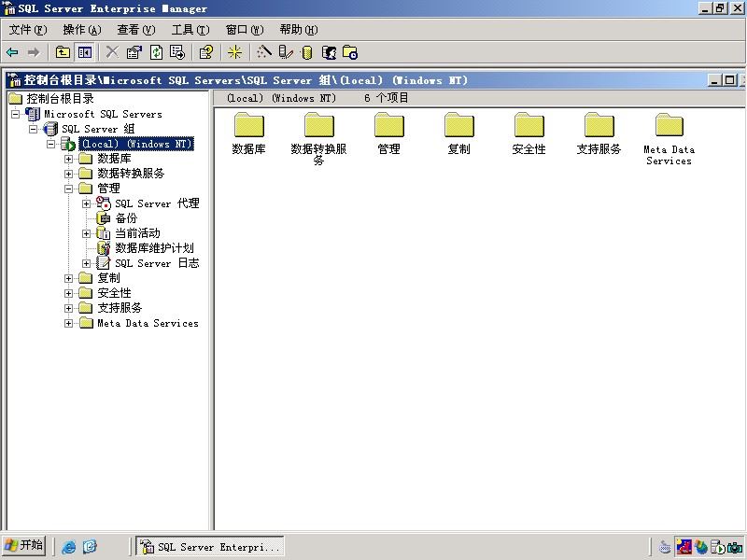Image resolution: width=747 pixels, height=560 pixels.
Task: Click the 备份 backup icon in tree
Action: coord(104,218)
